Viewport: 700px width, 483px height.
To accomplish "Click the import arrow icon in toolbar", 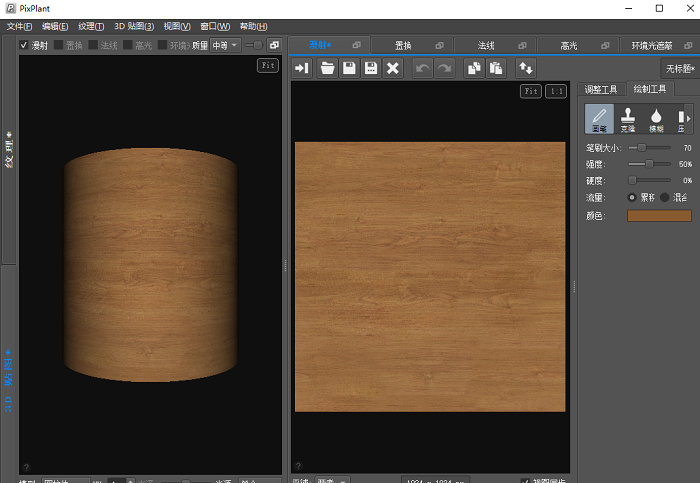I will pyautogui.click(x=302, y=68).
